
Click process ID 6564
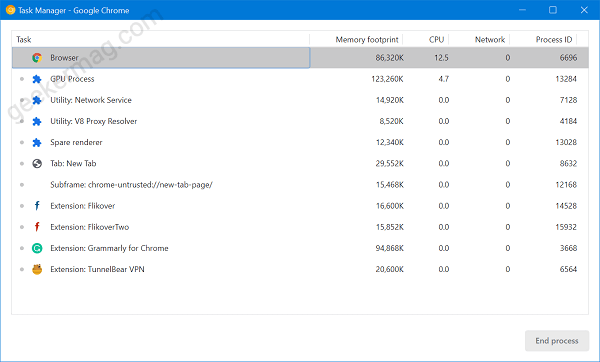[x=568, y=269]
